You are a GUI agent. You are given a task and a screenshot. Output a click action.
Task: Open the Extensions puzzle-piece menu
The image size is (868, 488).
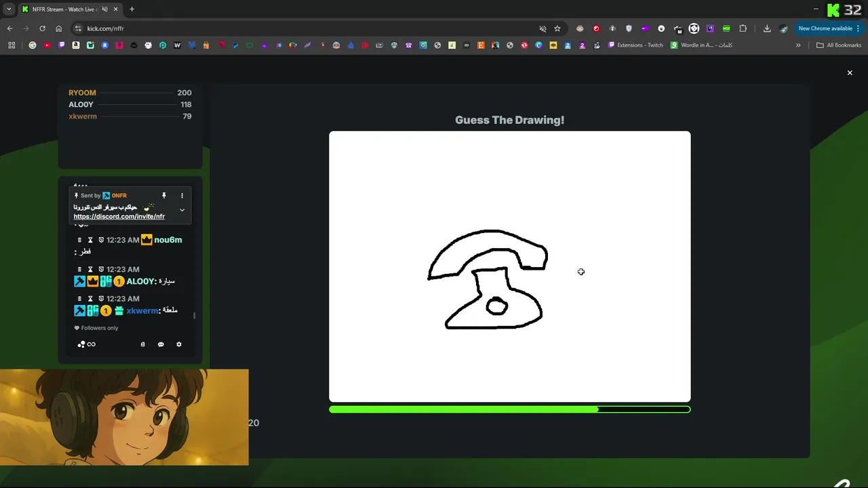pyautogui.click(x=743, y=28)
